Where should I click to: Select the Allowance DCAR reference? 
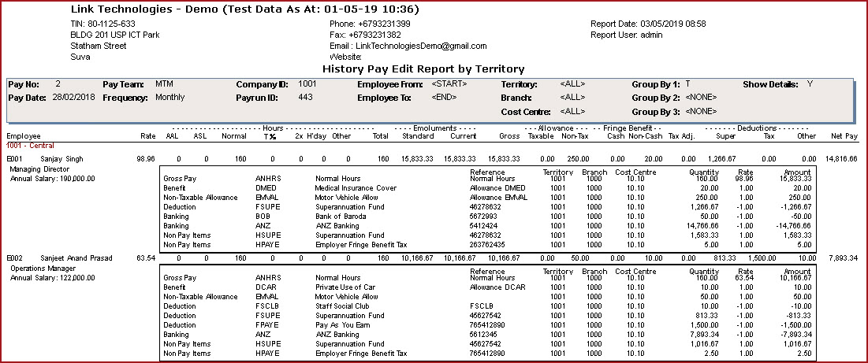pyautogui.click(x=497, y=287)
